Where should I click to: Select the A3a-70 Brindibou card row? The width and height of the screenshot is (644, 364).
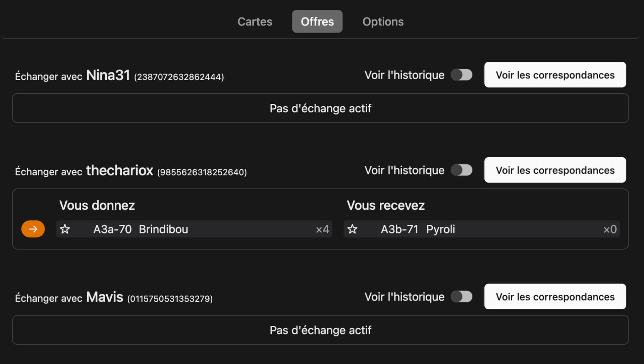tap(194, 229)
